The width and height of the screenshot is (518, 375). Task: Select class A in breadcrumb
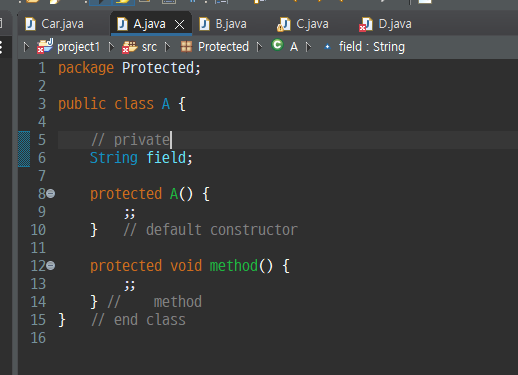pyautogui.click(x=294, y=47)
